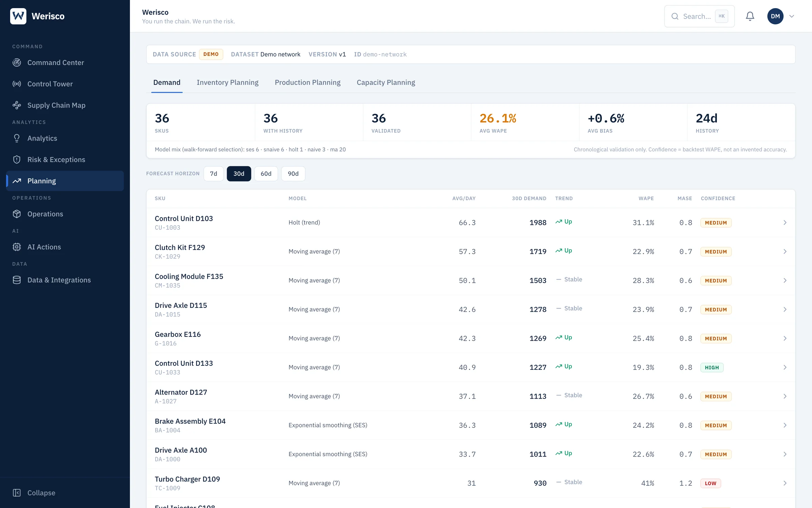Viewport: 812px width, 508px height.
Task: Switch to the Capacity Planning tab
Action: 386,82
